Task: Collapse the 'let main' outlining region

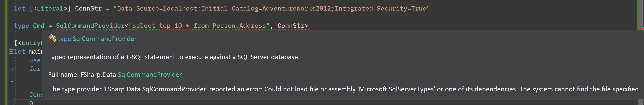Action: [11, 52]
